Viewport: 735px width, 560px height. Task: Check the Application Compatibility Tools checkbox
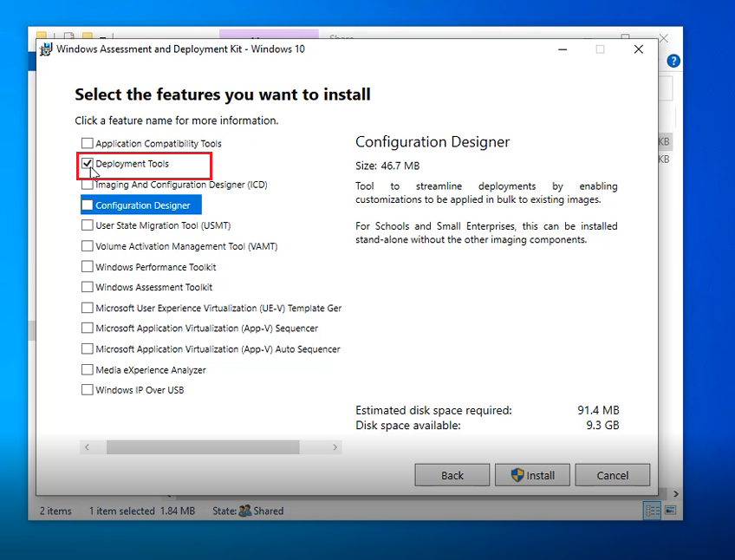click(88, 143)
